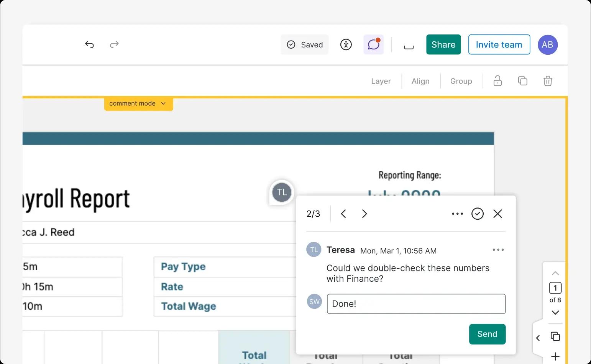
Task: Open the accessibility checker icon
Action: (x=346, y=45)
